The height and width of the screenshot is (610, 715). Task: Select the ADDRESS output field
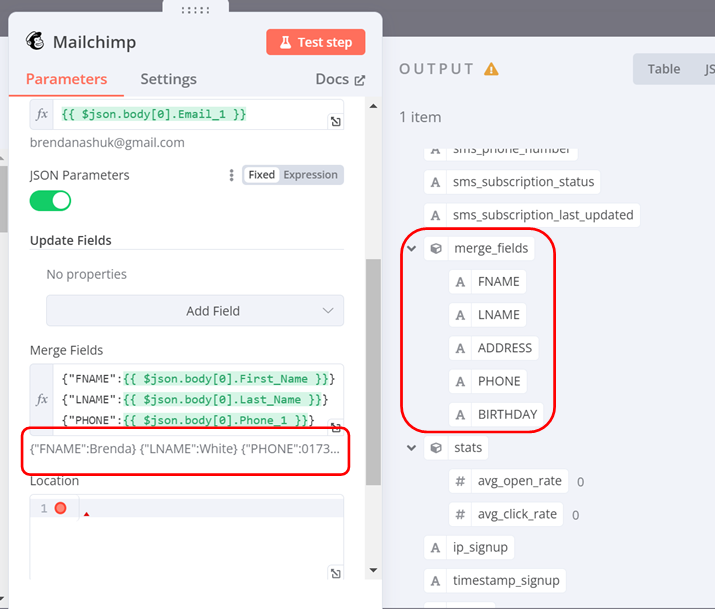(493, 348)
